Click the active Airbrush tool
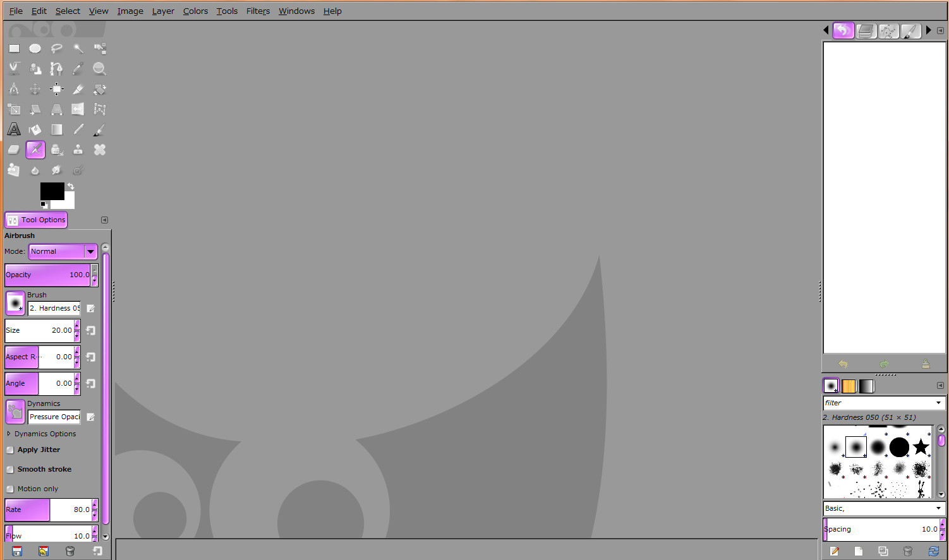Screen dimensions: 949x560 pyautogui.click(x=35, y=150)
